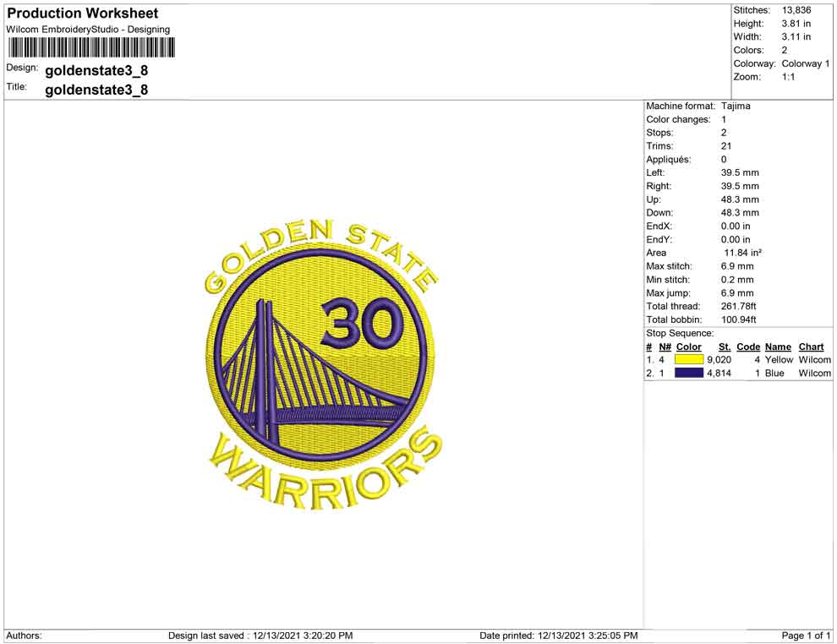Click the color name 'Blue'
The height and width of the screenshot is (644, 837).
(x=774, y=373)
